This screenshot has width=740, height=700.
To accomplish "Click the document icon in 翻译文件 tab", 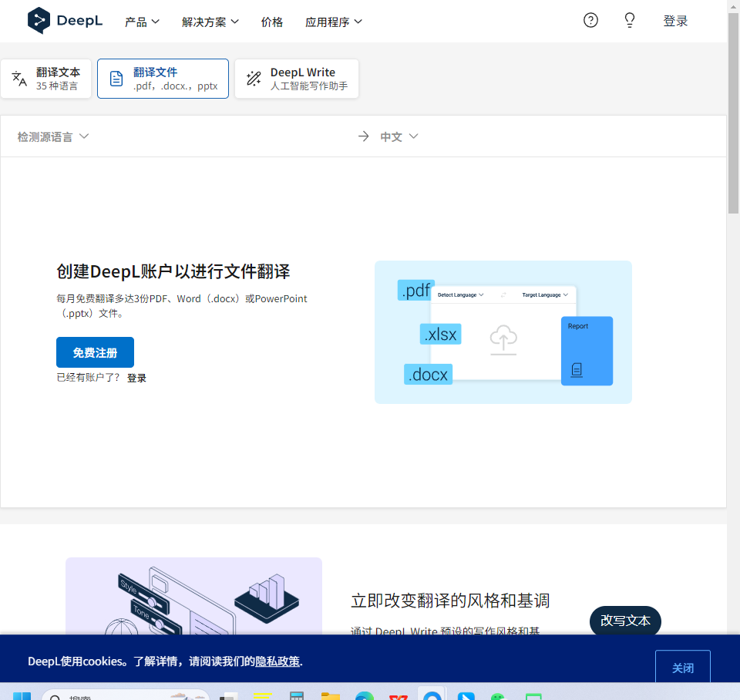I will (116, 79).
